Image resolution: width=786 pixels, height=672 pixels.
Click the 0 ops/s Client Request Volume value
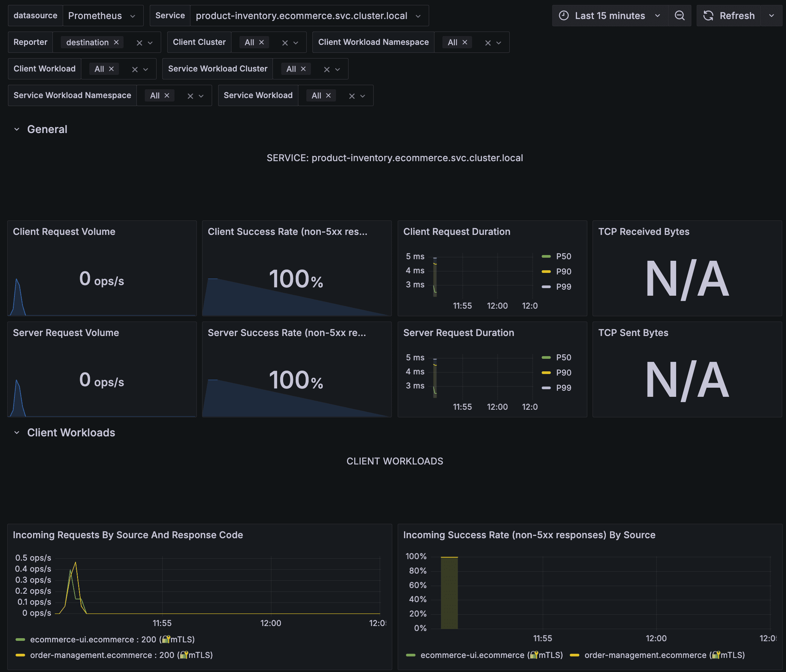(x=102, y=279)
